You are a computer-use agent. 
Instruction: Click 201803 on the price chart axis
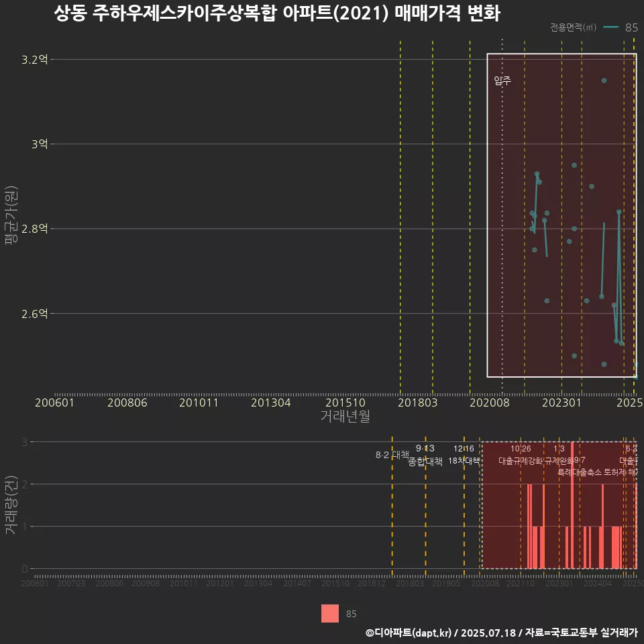[418, 402]
